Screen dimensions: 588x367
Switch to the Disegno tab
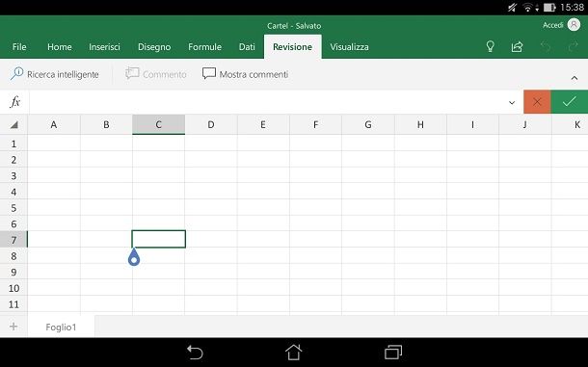154,47
